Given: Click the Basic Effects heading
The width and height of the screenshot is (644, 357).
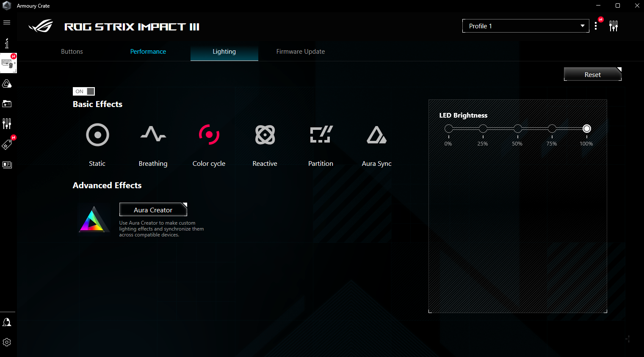Looking at the screenshot, I should pos(97,104).
